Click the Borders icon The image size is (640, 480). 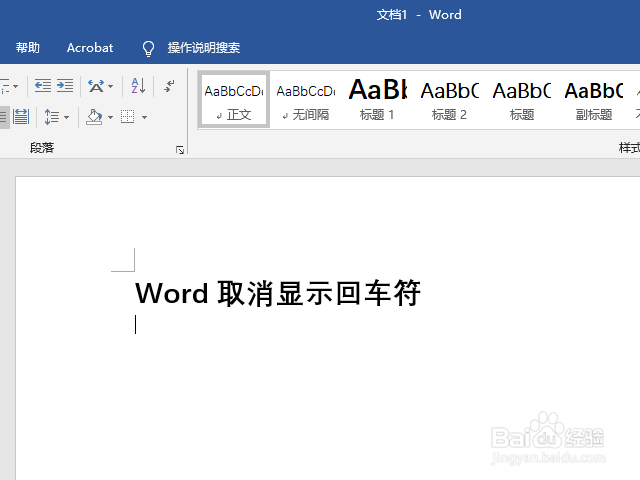tap(128, 117)
